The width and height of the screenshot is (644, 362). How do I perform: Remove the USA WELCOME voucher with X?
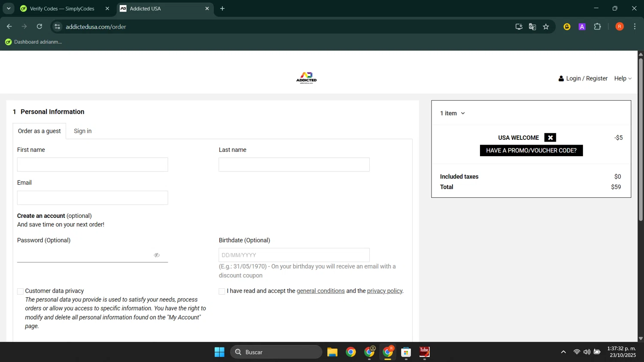[550, 138]
